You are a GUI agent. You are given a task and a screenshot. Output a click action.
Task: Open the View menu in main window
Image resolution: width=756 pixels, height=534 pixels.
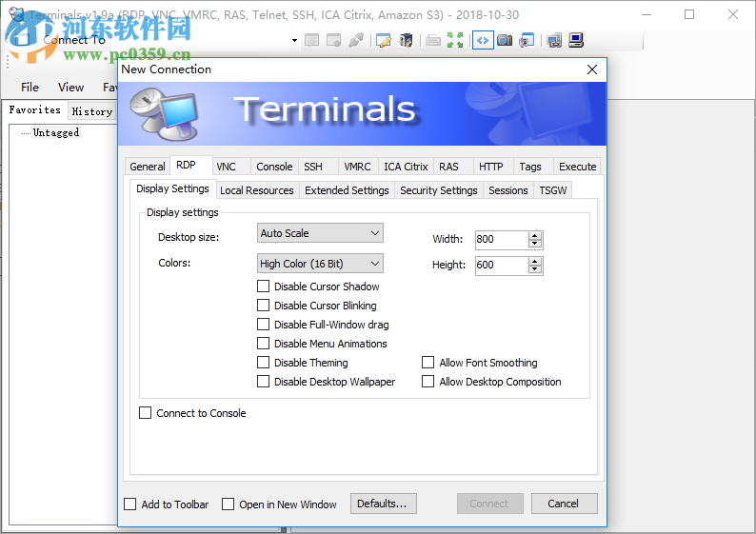(70, 88)
